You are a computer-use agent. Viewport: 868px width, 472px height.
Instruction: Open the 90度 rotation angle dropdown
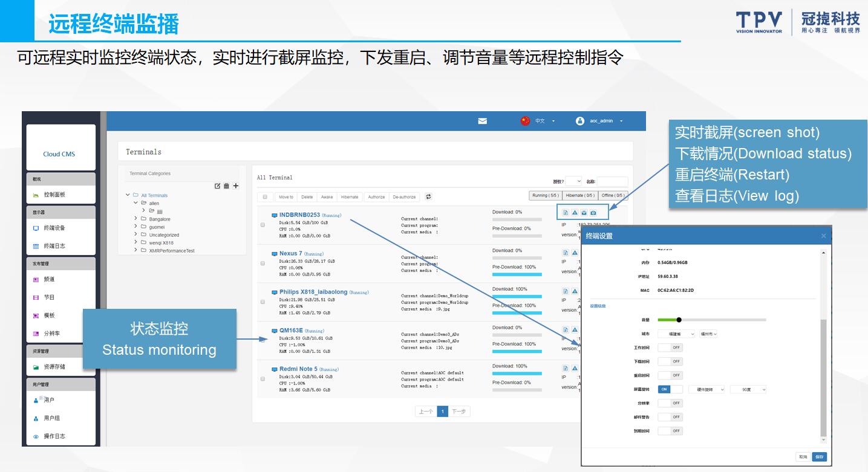(748, 390)
